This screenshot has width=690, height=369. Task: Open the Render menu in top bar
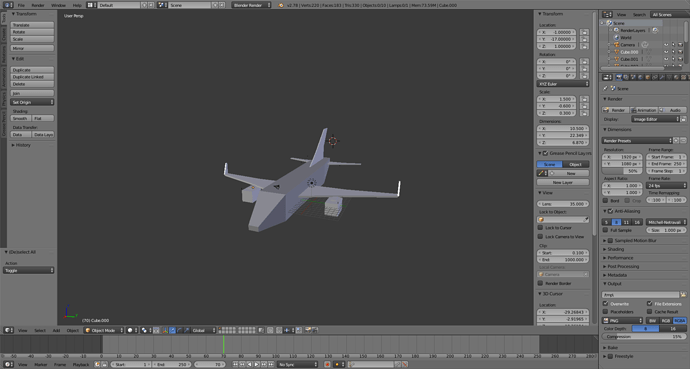[x=38, y=5]
